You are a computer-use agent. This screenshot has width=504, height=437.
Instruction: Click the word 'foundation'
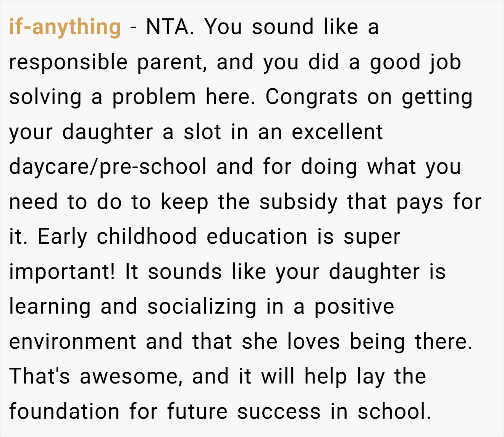tap(64, 411)
